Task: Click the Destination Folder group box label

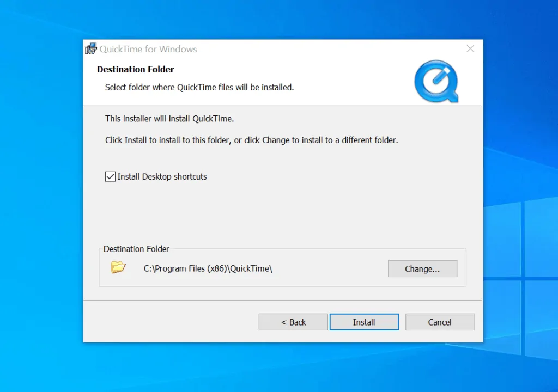Action: [136, 249]
